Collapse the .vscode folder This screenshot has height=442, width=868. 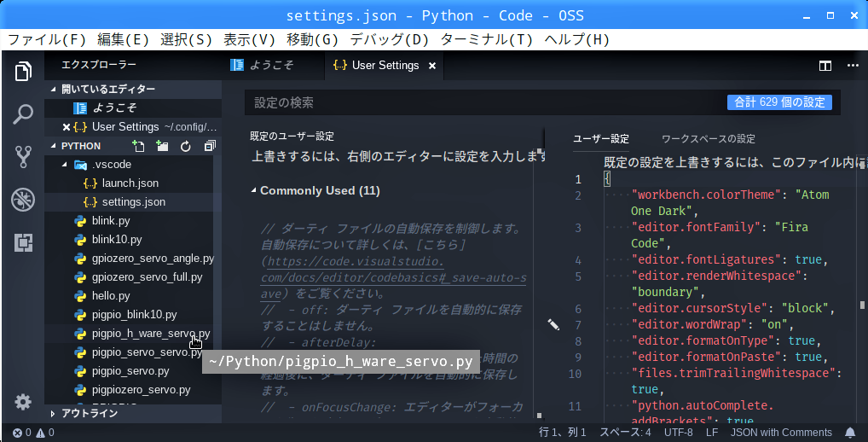tap(64, 165)
